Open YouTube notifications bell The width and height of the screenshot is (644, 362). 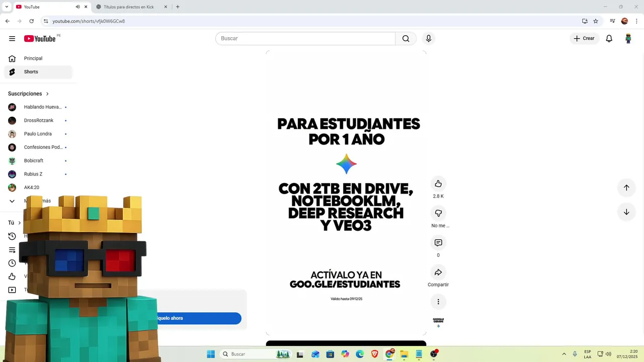(609, 39)
